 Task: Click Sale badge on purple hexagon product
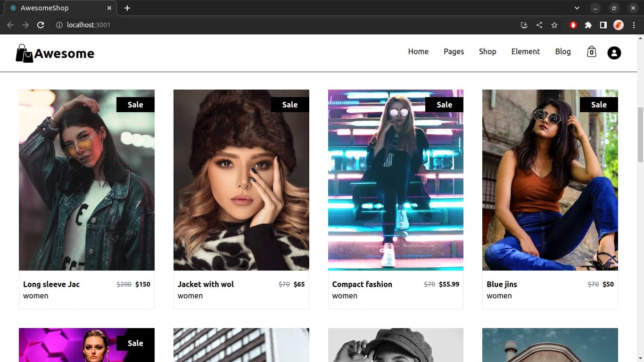pyautogui.click(x=135, y=343)
